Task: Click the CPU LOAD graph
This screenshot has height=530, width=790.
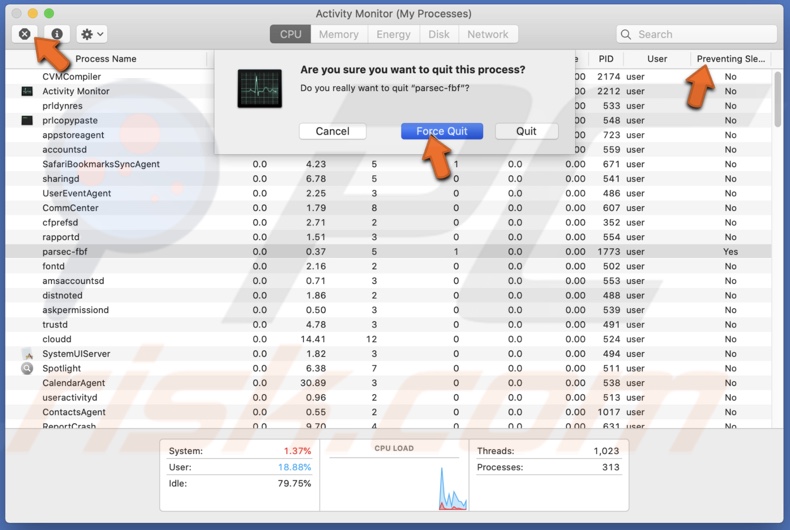Action: pyautogui.click(x=394, y=485)
